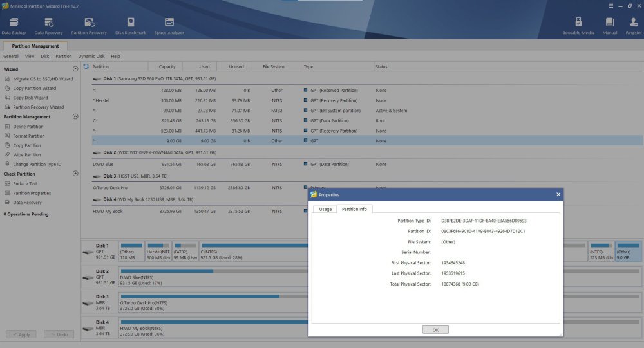Collapse the Check Partition section
Viewport: 644px width, 348px height.
tap(75, 174)
